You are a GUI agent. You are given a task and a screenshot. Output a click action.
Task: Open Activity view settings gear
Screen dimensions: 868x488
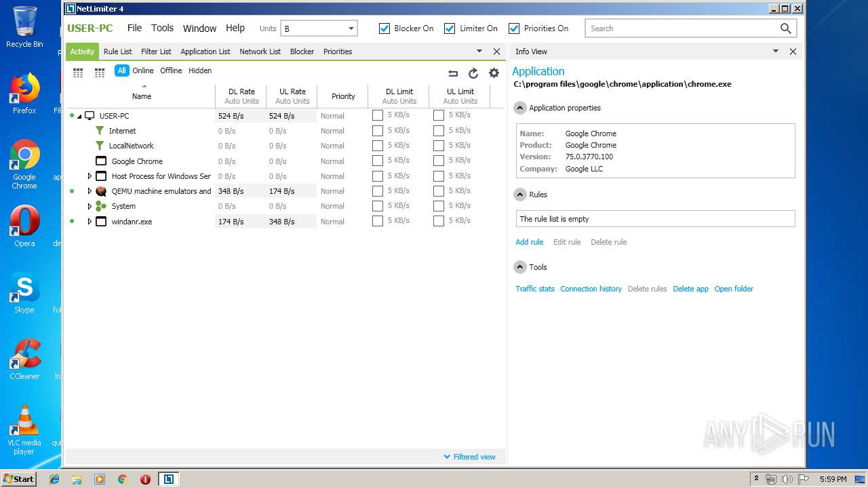pyautogui.click(x=494, y=73)
